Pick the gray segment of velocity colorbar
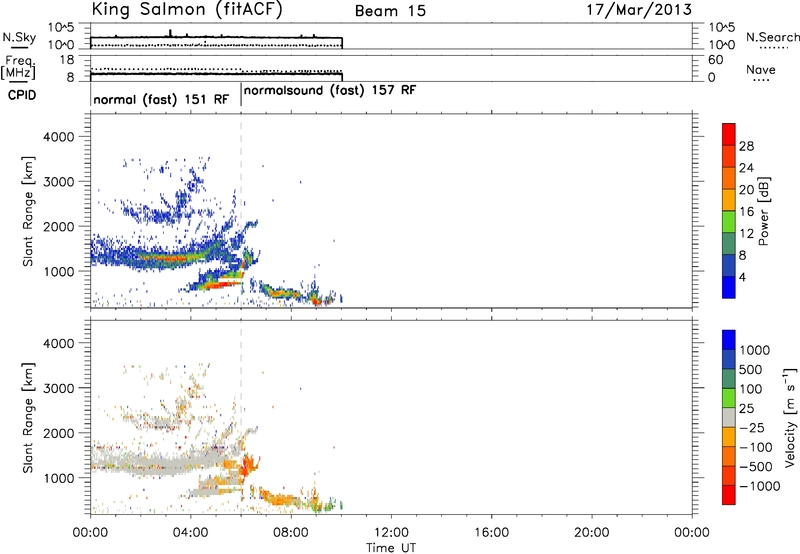This screenshot has height=554, width=800. point(729,417)
